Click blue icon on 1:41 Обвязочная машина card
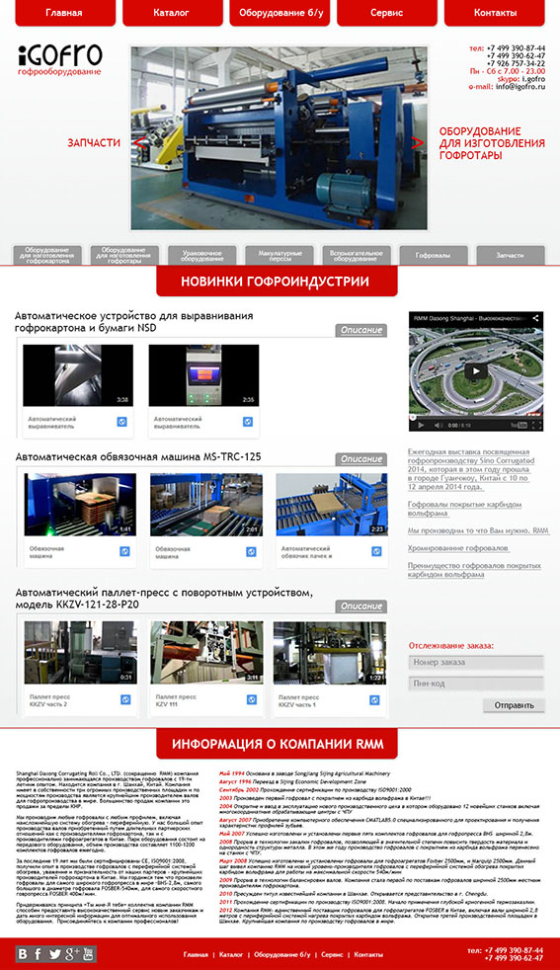The image size is (560, 970). pyautogui.click(x=124, y=551)
